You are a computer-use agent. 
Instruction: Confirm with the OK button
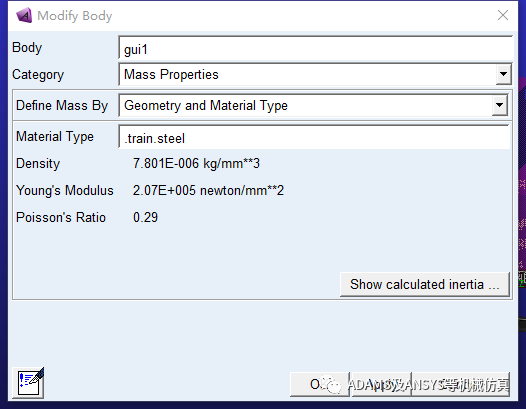(x=319, y=385)
